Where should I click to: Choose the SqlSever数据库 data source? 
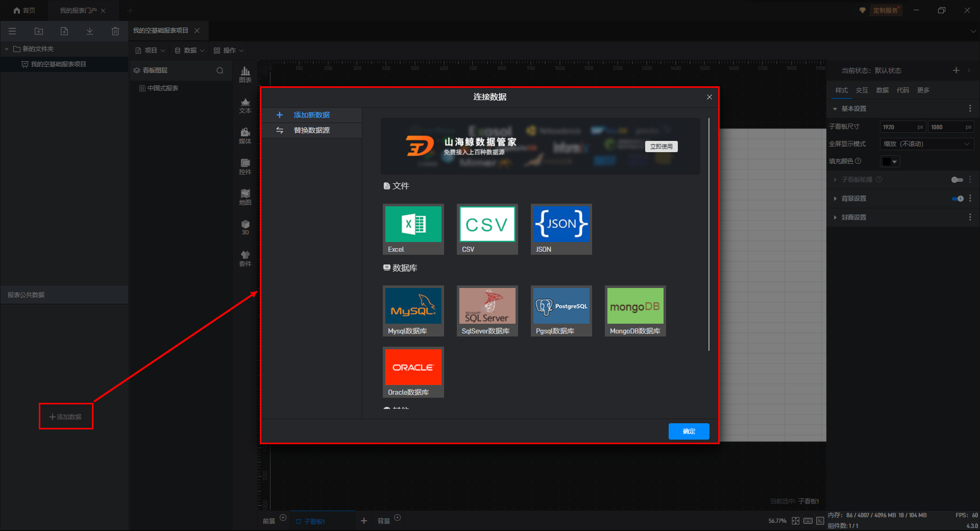coord(487,311)
